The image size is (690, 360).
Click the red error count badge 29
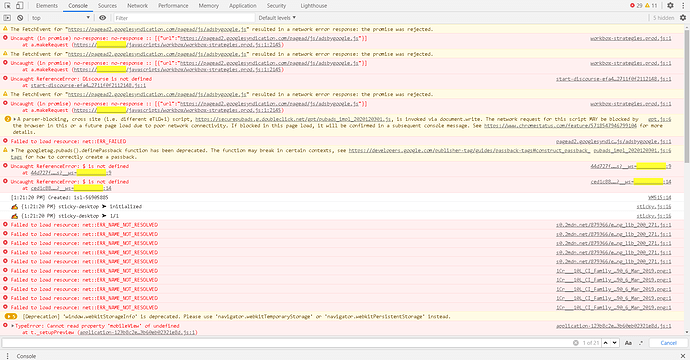[x=636, y=5]
